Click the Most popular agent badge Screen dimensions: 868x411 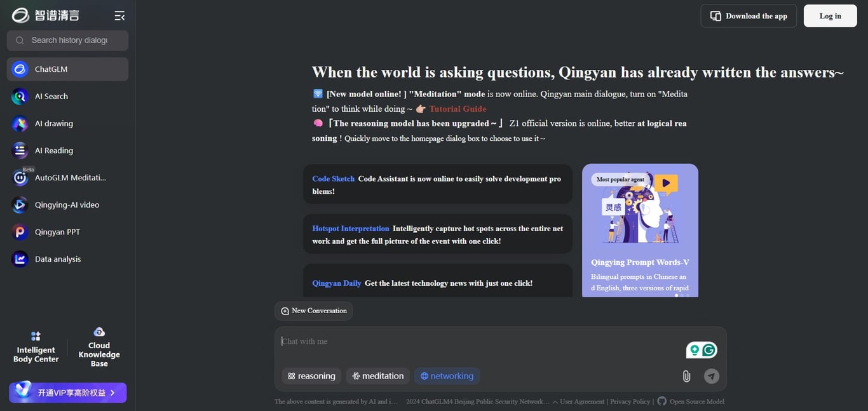click(x=620, y=180)
